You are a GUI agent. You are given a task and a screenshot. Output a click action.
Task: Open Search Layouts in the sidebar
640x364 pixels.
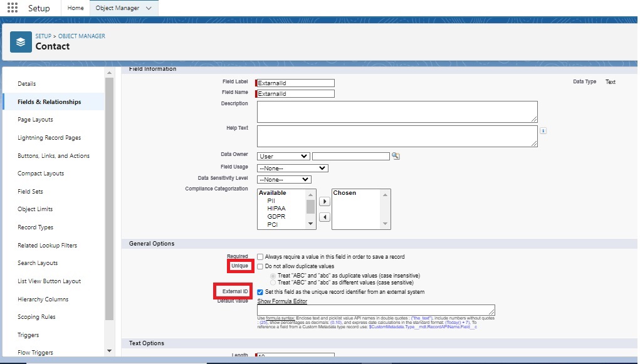pyautogui.click(x=38, y=263)
